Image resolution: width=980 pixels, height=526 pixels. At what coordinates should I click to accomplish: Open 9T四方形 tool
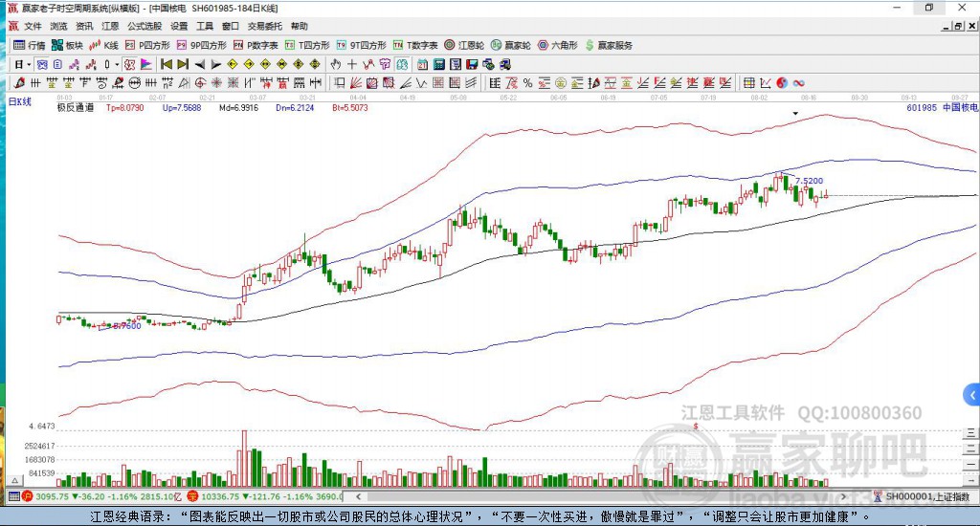coord(361,45)
